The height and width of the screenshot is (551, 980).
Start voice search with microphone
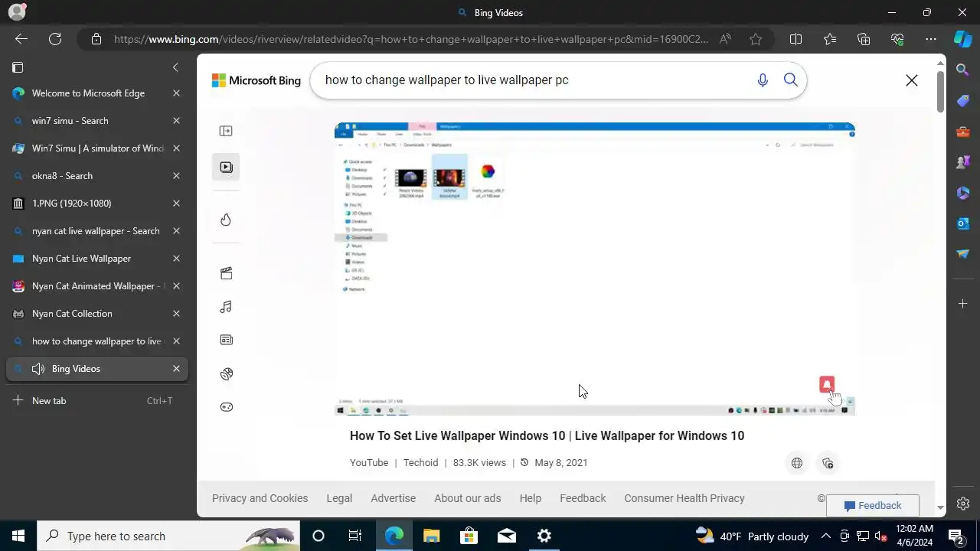point(763,80)
